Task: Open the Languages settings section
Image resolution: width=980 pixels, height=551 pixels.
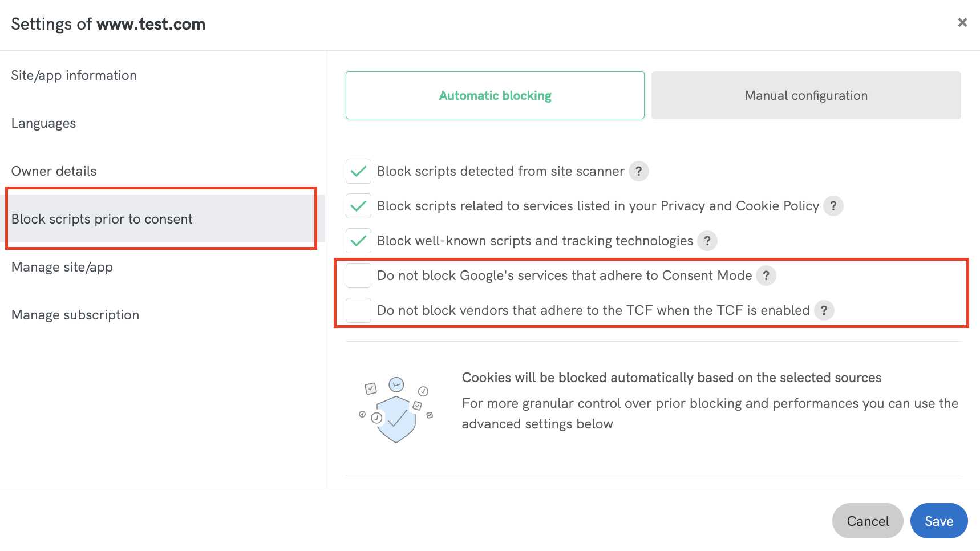Action: point(43,123)
